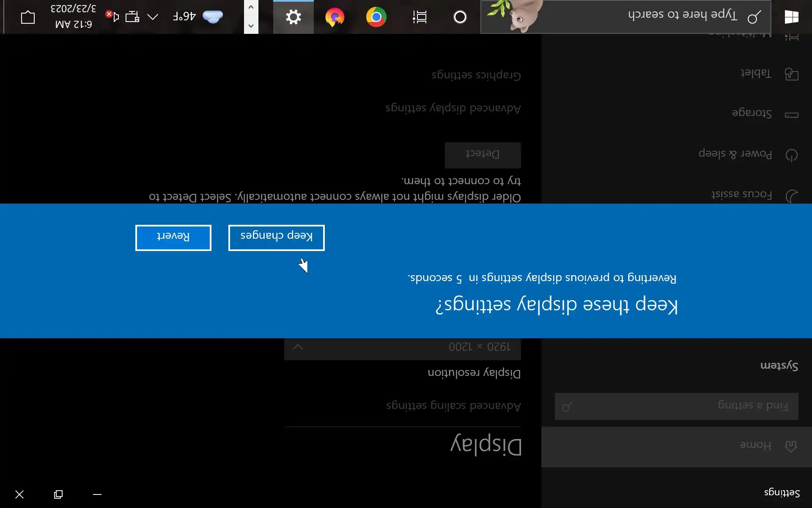Click the Keep changes button
Screen dimensions: 812x508
coord(276,237)
